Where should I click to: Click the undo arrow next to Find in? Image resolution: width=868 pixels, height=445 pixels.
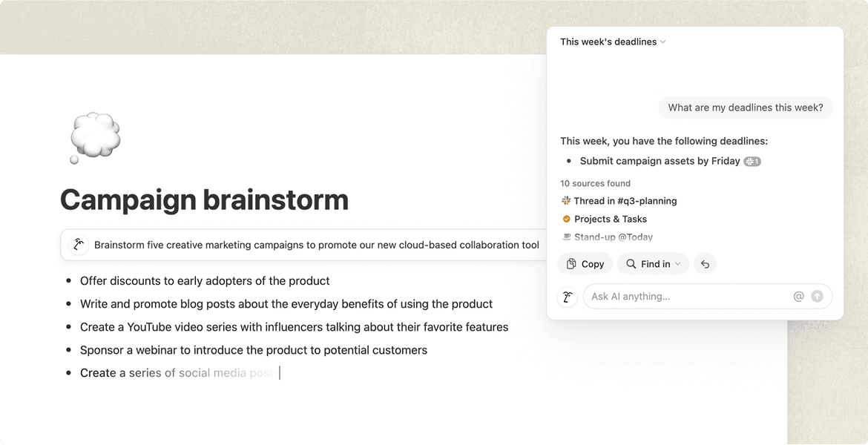(705, 264)
